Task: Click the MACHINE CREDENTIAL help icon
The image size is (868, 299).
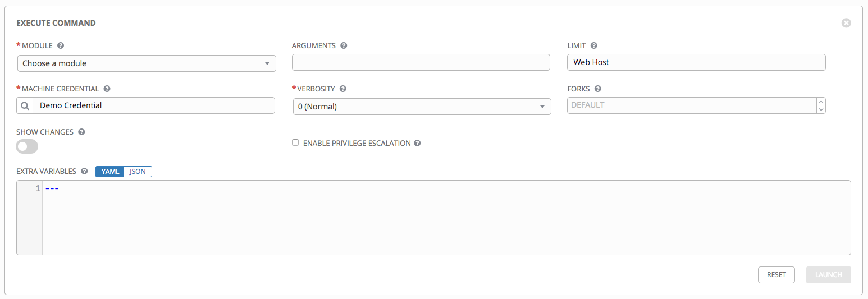Action: (107, 89)
